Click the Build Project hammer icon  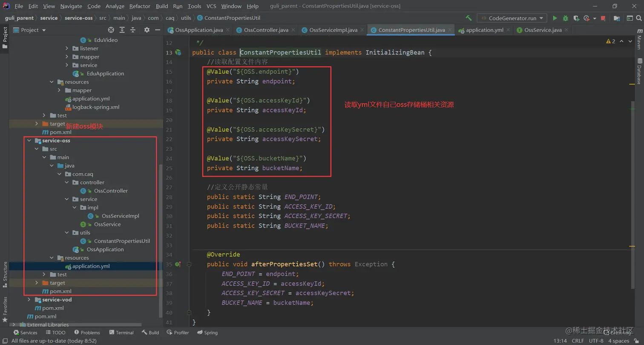click(469, 18)
